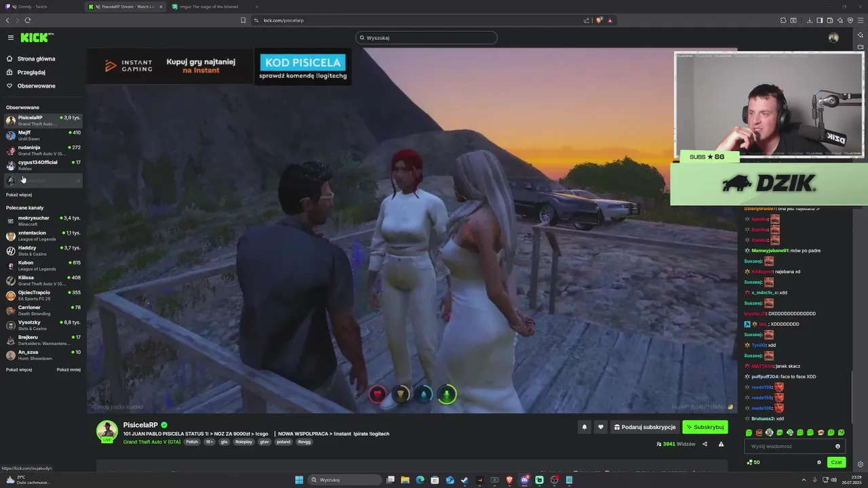Open the recommended channel mokrysuchar

click(x=43, y=221)
